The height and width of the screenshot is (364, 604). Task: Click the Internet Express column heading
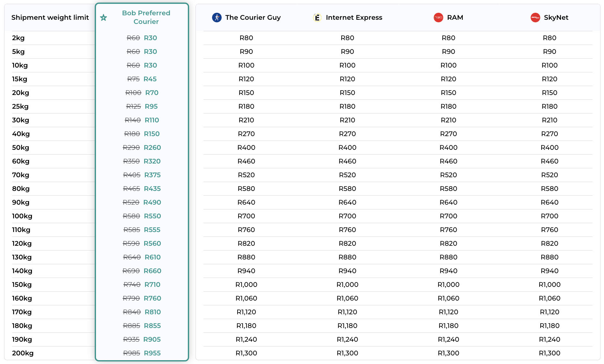[x=354, y=18]
